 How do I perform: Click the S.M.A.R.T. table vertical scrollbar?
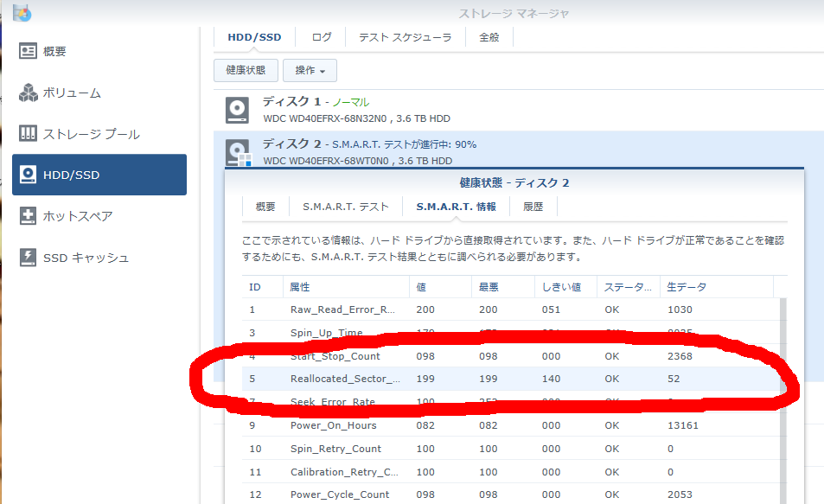pos(783,401)
